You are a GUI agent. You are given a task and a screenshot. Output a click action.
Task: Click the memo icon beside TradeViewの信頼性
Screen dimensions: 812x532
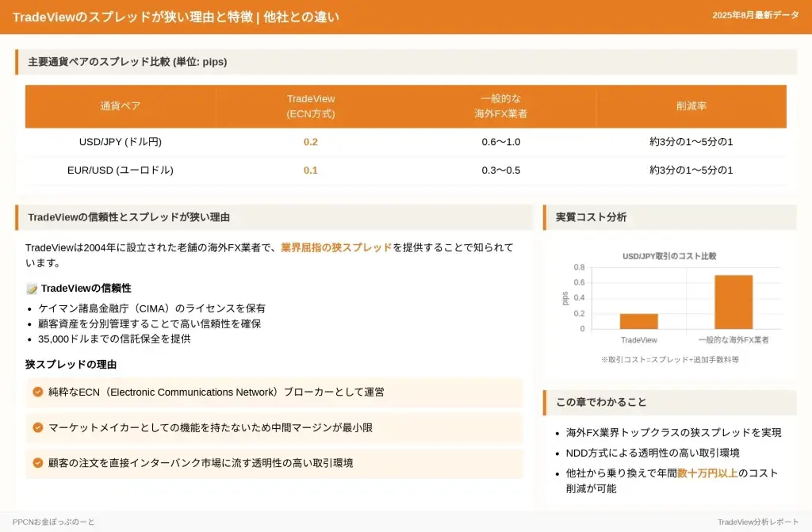coord(32,289)
